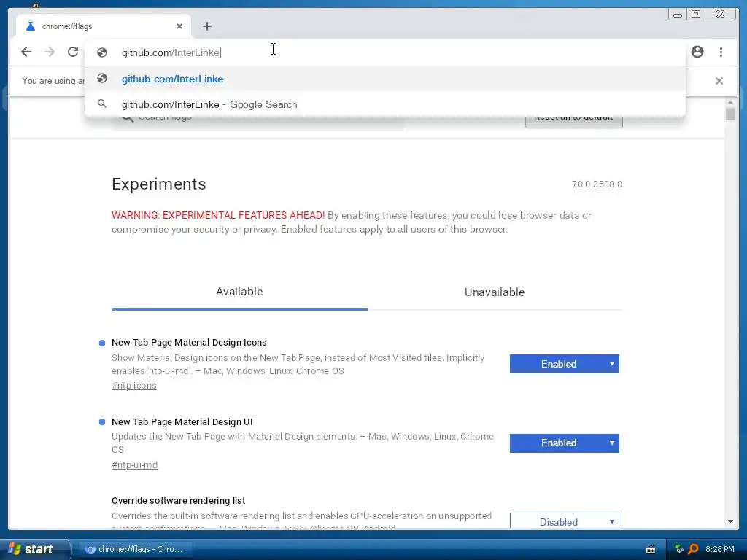This screenshot has width=747, height=560.
Task: Open Chrome three-dot menu
Action: pyautogui.click(x=721, y=52)
